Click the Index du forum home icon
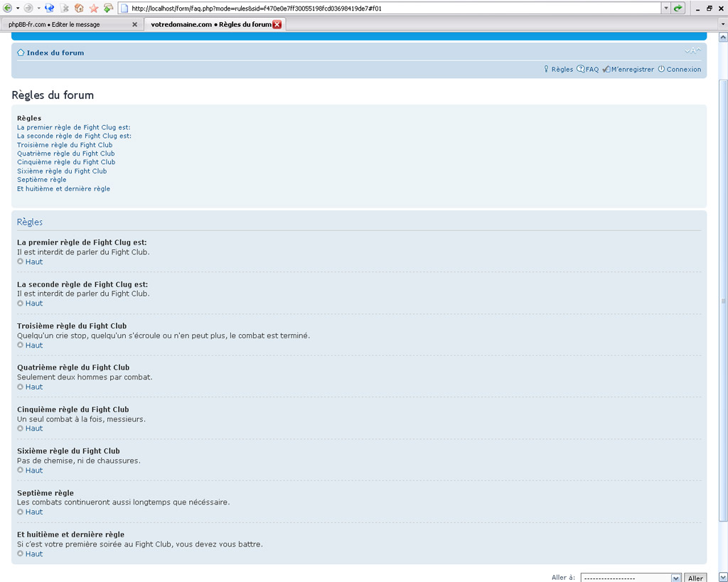Screen dimensions: 728x582 click(x=21, y=53)
